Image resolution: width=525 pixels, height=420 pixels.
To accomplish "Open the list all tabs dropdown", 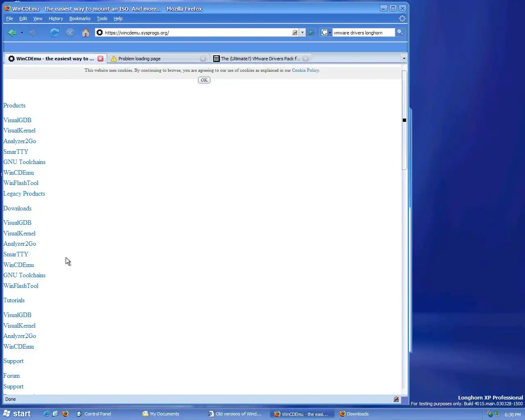I will click(x=404, y=59).
